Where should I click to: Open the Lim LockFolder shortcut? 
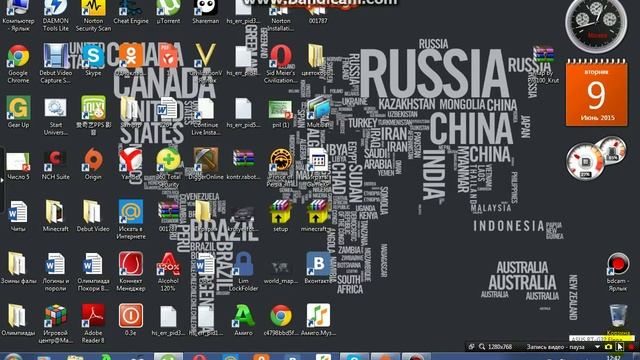point(243,272)
